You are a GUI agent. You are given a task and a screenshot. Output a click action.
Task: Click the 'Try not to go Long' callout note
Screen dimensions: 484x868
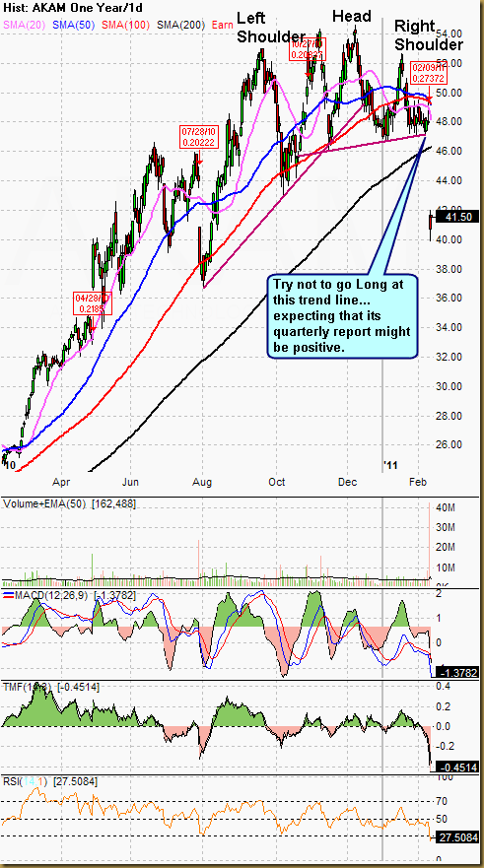point(342,316)
